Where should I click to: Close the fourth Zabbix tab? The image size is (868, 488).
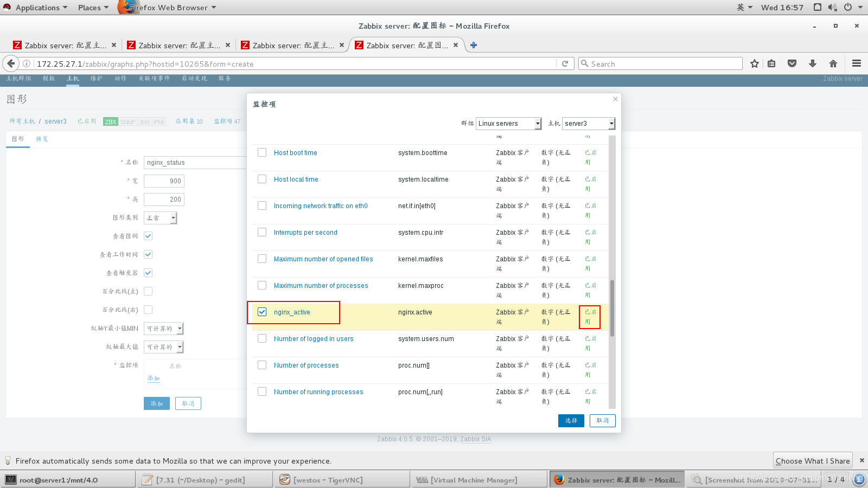[x=456, y=45]
